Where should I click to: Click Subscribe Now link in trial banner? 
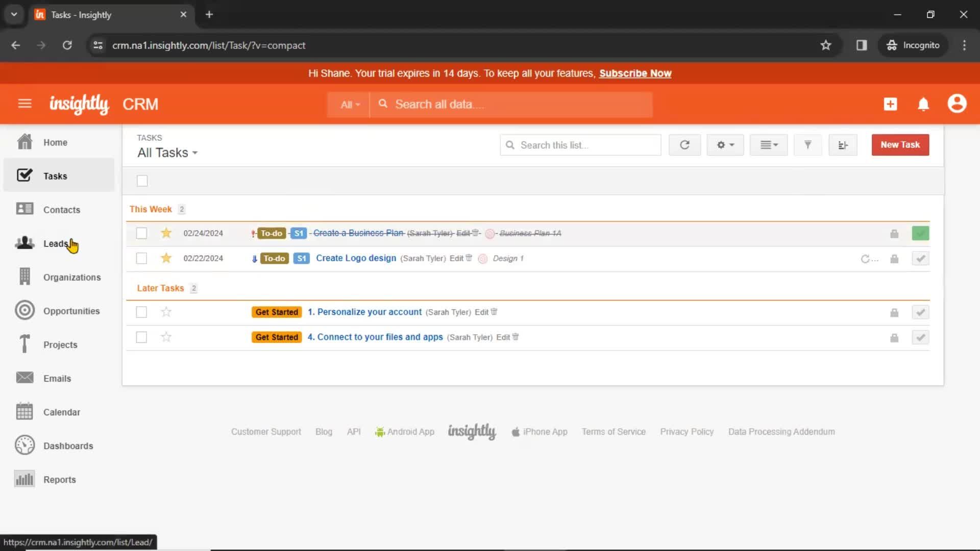click(635, 73)
